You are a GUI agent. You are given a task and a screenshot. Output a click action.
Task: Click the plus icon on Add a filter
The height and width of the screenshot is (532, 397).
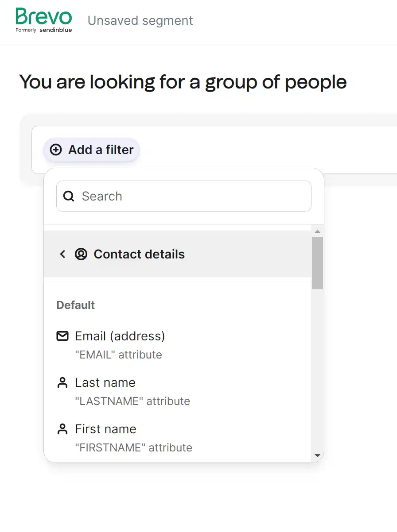56,150
